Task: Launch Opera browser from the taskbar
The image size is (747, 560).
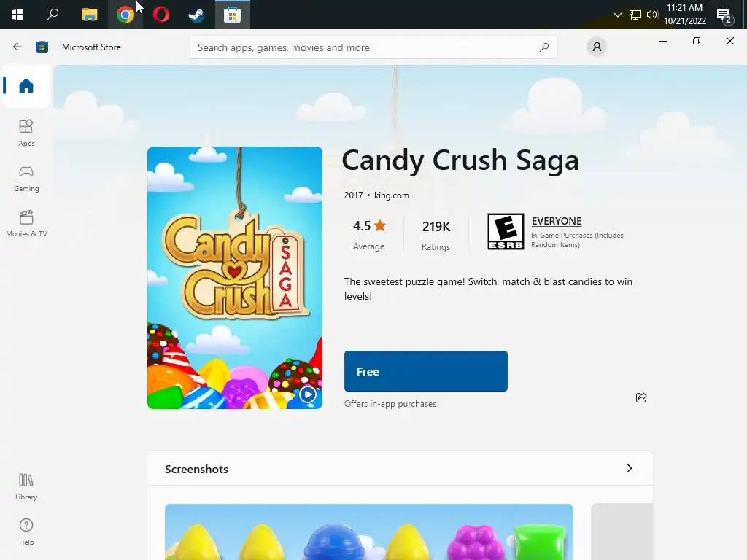Action: click(161, 15)
